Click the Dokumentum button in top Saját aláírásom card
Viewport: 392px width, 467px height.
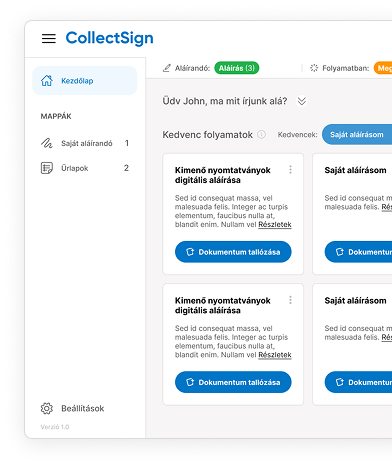(358, 252)
